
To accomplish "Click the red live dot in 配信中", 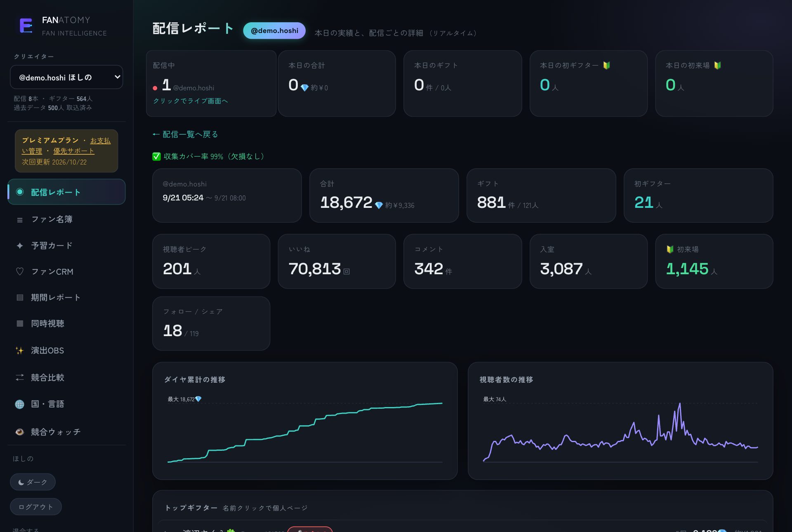I will 155,88.
